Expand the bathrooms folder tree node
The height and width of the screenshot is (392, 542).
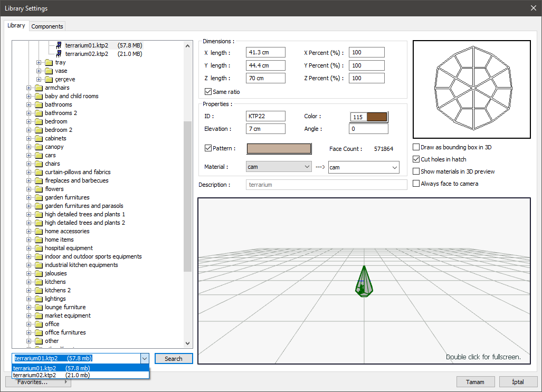[x=29, y=104]
